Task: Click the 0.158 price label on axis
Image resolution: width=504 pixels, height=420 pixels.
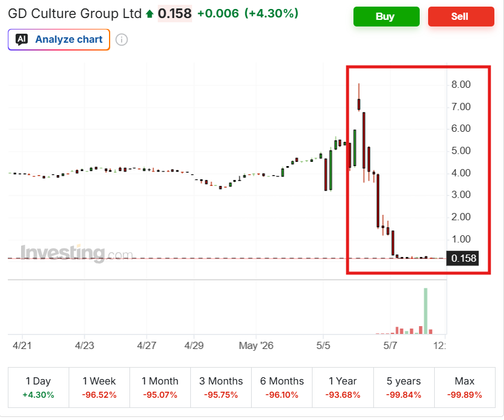Action: [463, 258]
